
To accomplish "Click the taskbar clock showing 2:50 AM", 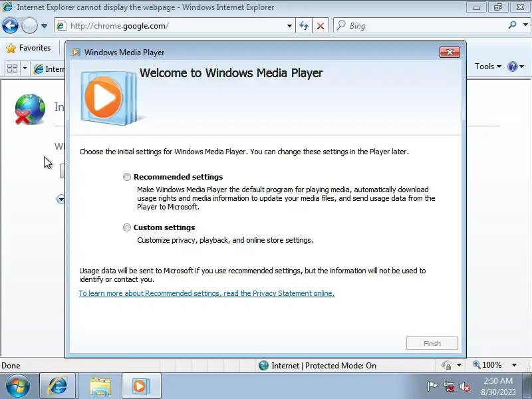I will click(498, 386).
